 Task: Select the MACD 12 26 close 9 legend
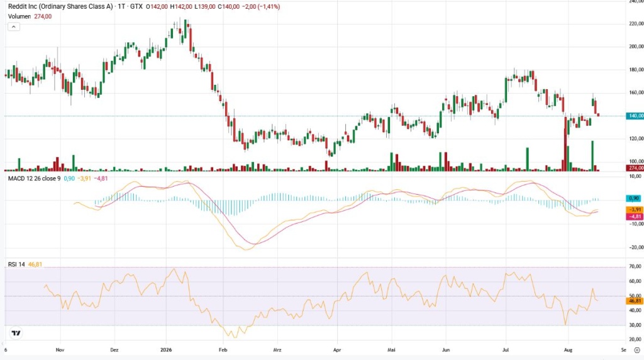(35, 178)
